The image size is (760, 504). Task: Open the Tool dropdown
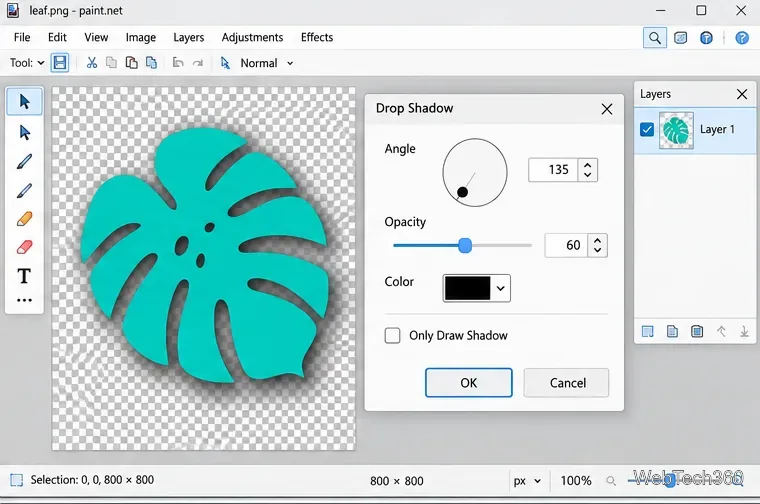[x=27, y=63]
